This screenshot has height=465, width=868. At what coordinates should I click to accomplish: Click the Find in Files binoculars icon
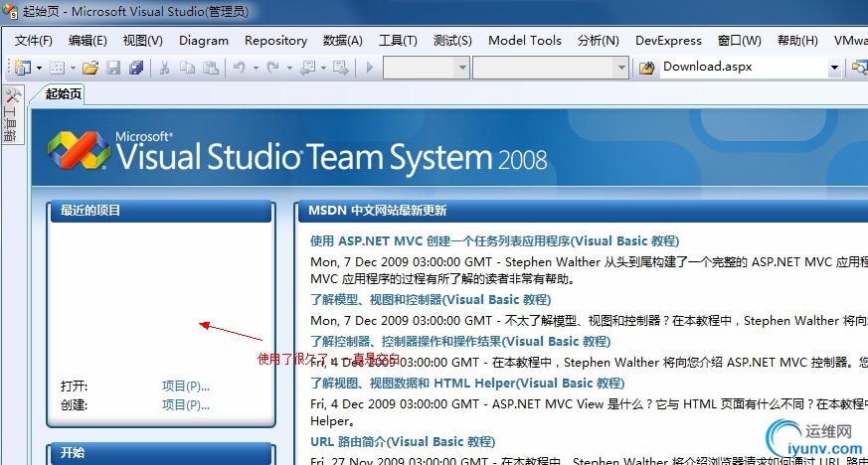pyautogui.click(x=646, y=68)
